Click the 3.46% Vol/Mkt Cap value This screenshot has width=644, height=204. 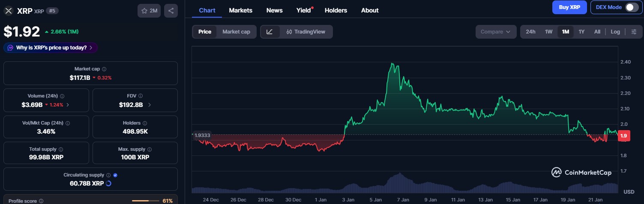click(46, 131)
